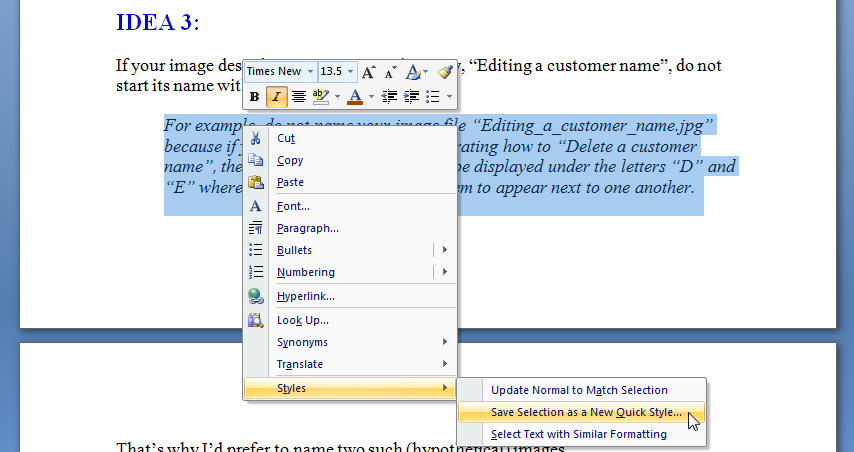Click the Decrease Indent icon
This screenshot has width=854, height=452.
pyautogui.click(x=389, y=97)
